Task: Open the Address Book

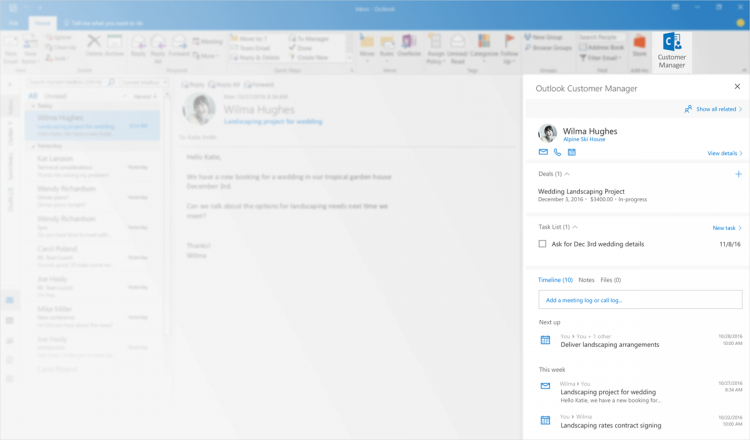Action: point(601,47)
